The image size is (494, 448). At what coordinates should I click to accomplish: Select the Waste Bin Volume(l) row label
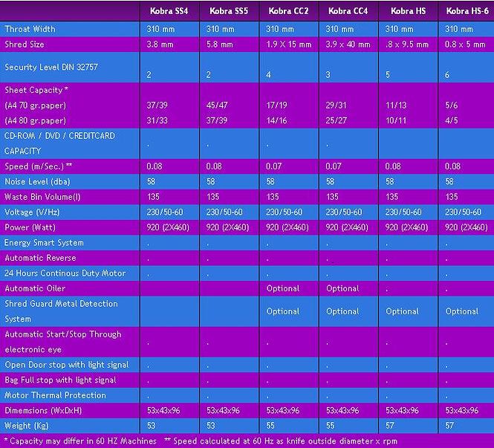coord(42,197)
